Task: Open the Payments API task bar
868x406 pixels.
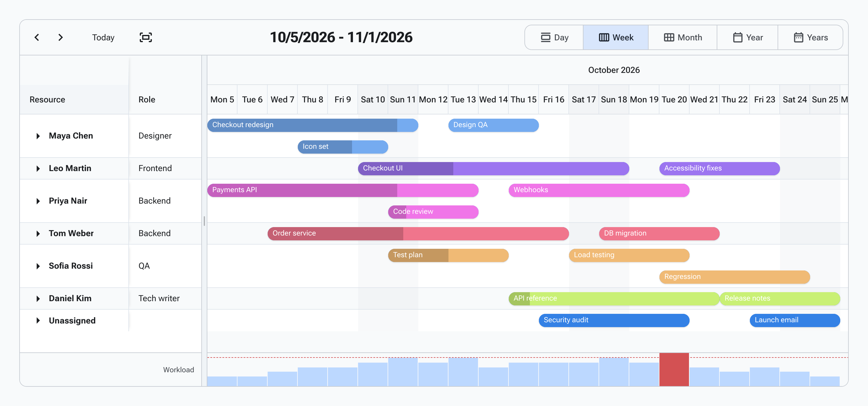Action: [343, 190]
